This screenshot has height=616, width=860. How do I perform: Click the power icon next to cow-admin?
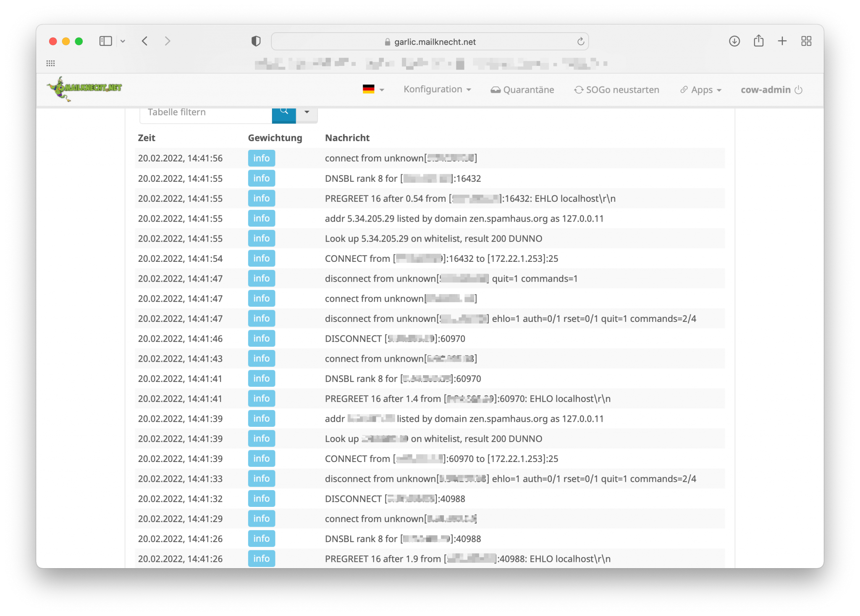(798, 89)
